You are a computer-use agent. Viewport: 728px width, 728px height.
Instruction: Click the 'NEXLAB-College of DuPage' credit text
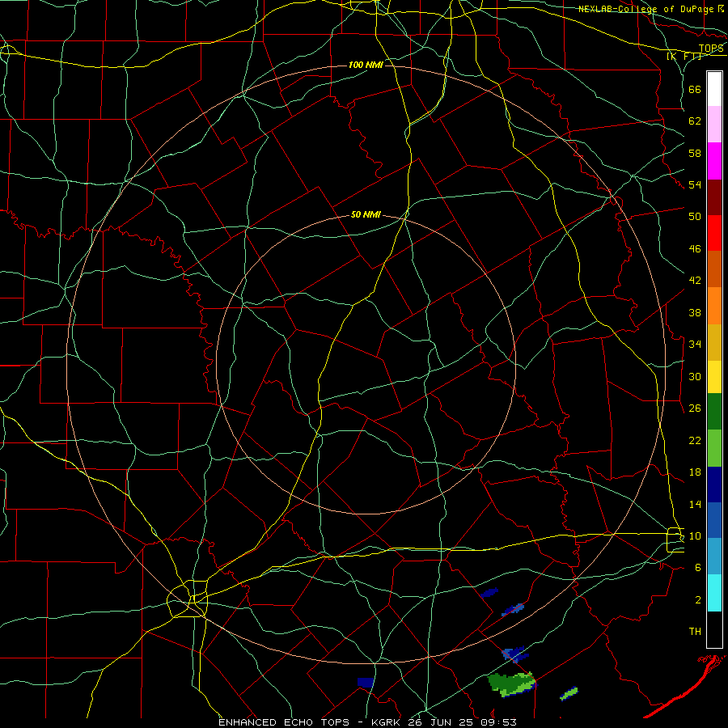(x=646, y=9)
